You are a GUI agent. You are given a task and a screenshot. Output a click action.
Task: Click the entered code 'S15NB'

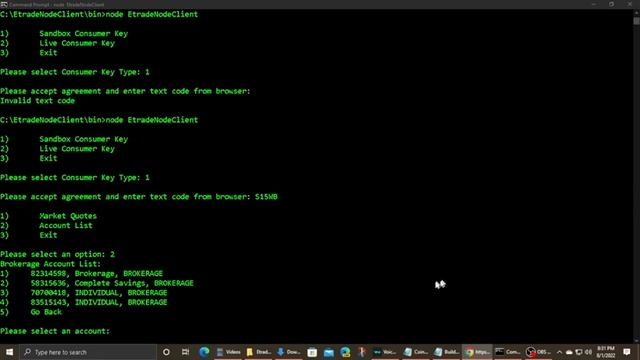(266, 197)
